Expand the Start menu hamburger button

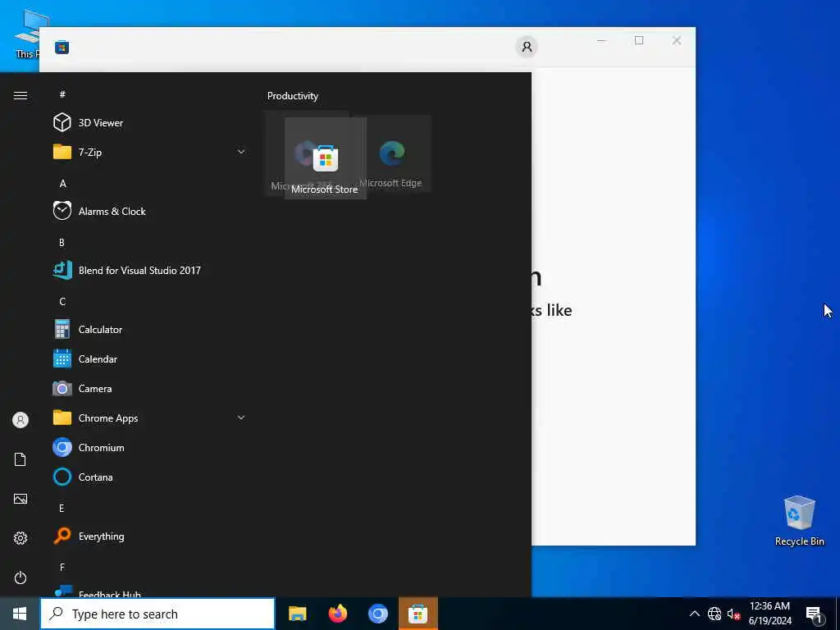point(21,95)
